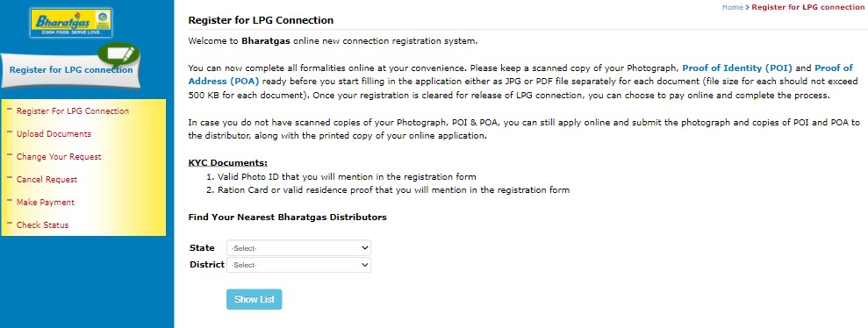
Task: Expand the State dropdown
Action: [x=298, y=248]
